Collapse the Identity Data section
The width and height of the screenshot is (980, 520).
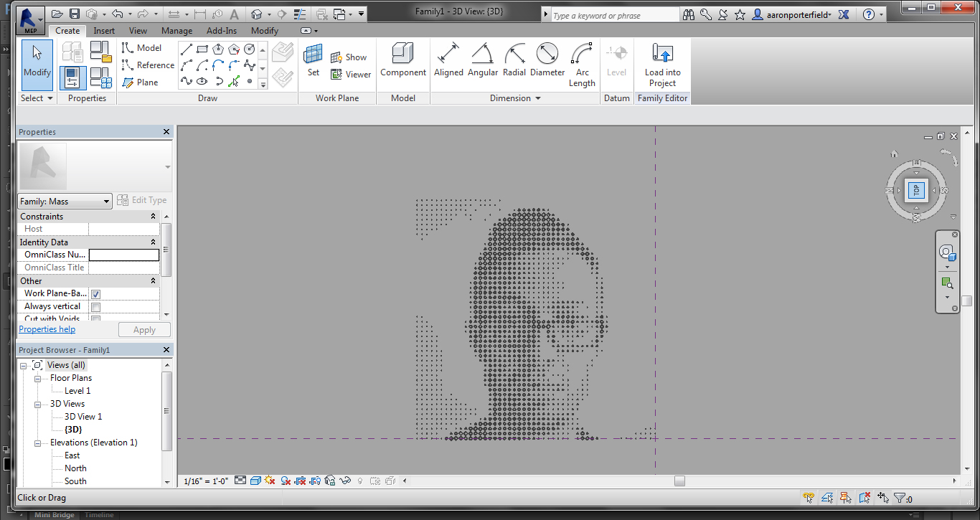[x=153, y=242]
